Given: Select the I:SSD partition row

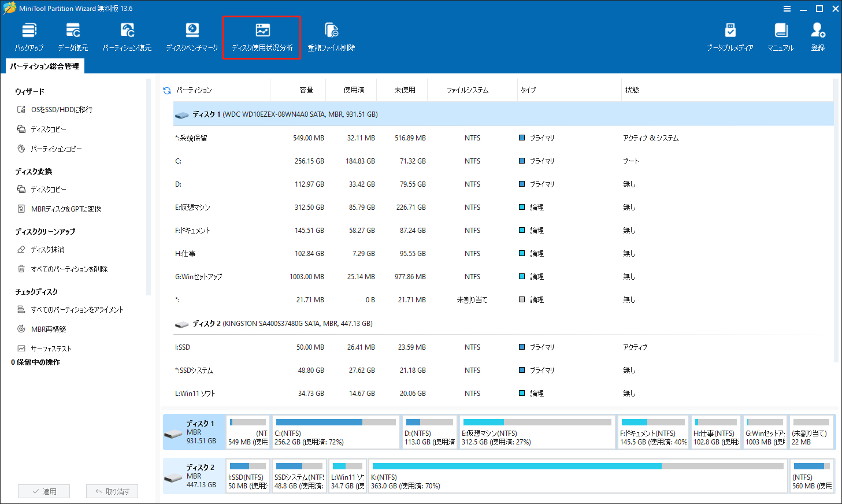Looking at the screenshot, I should pos(503,347).
